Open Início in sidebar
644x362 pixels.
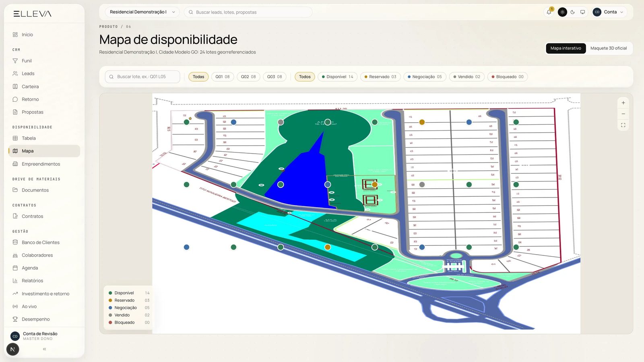tap(44, 35)
